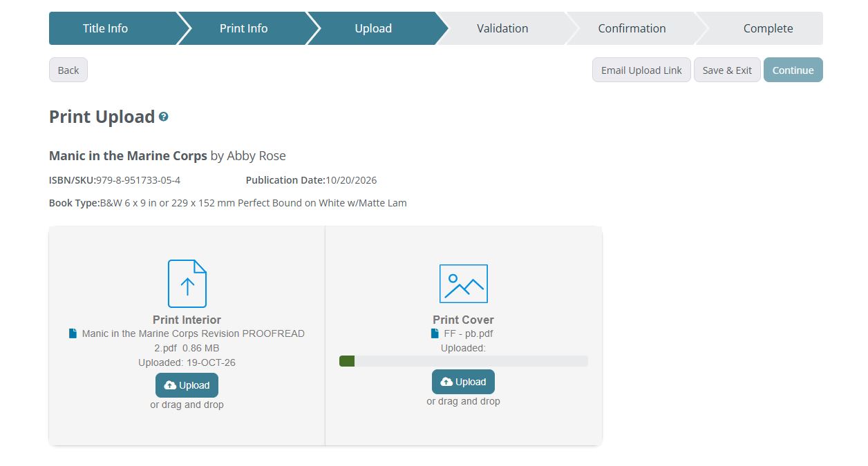Viewport: 868px width, 466px height.
Task: Open the Complete step
Action: 768,28
